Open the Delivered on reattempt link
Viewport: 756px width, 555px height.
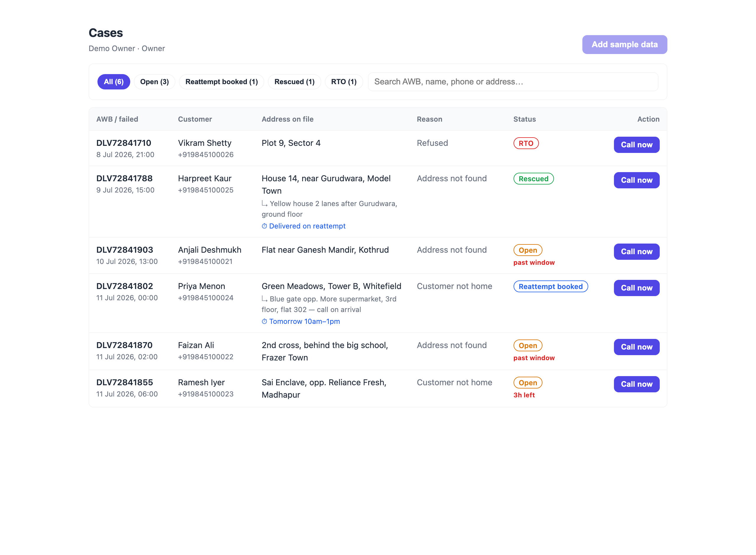[307, 226]
